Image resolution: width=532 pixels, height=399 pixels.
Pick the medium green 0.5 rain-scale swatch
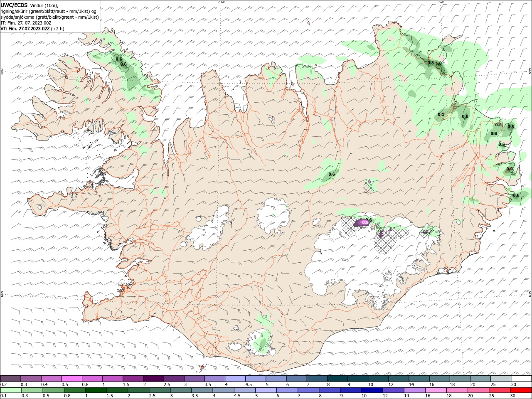coord(54,390)
